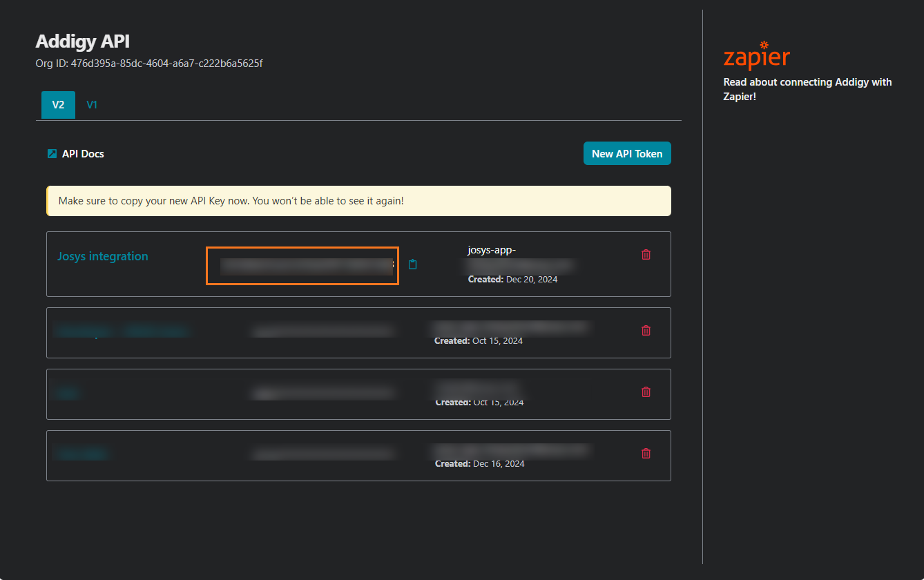This screenshot has height=580, width=924.
Task: Click the 'Created: Dec 16, 2024' date
Action: pyautogui.click(x=479, y=464)
